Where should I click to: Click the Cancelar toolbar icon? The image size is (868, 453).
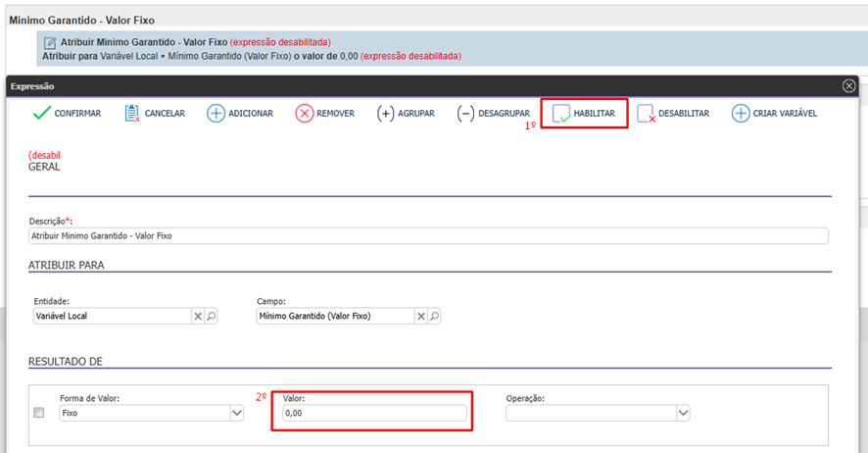(132, 114)
